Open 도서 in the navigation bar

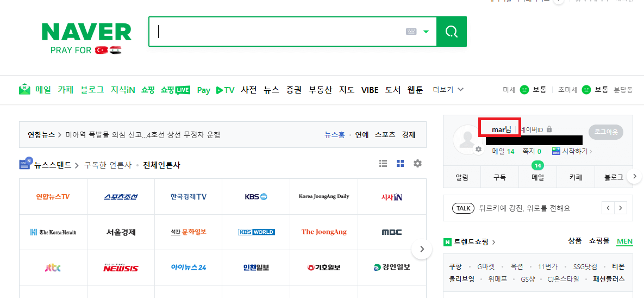(x=392, y=90)
